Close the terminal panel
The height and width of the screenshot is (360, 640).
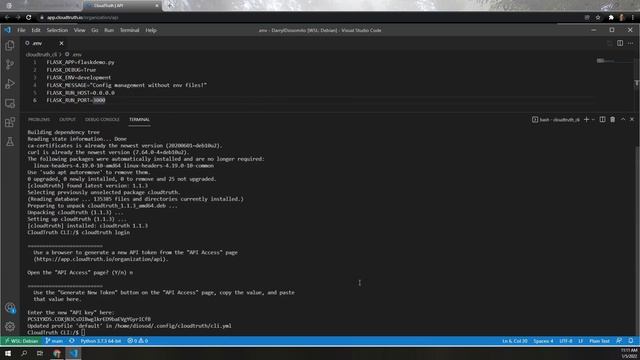pyautogui.click(x=632, y=120)
